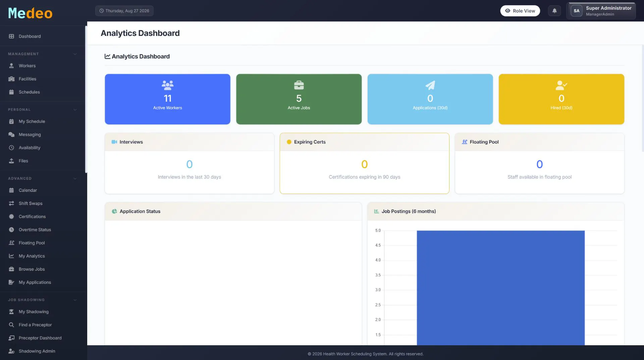The image size is (644, 360).
Task: Click the Floating Pool swimmer icon in sidebar
Action: click(11, 243)
